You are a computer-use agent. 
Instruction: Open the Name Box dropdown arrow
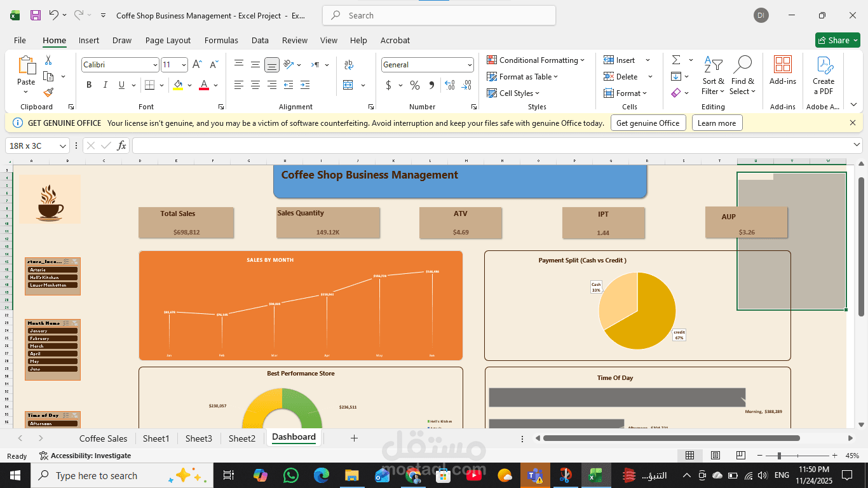tap(63, 146)
